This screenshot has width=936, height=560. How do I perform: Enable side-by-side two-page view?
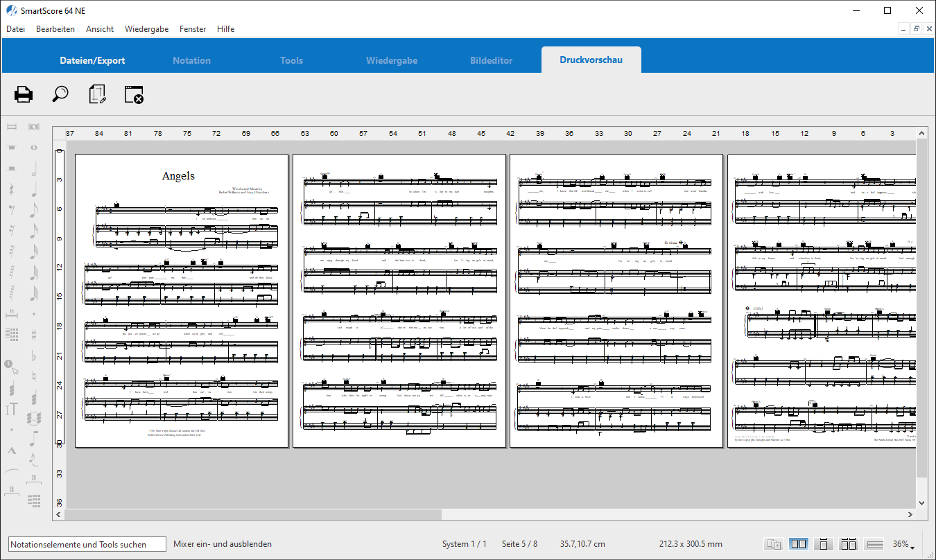[x=798, y=544]
